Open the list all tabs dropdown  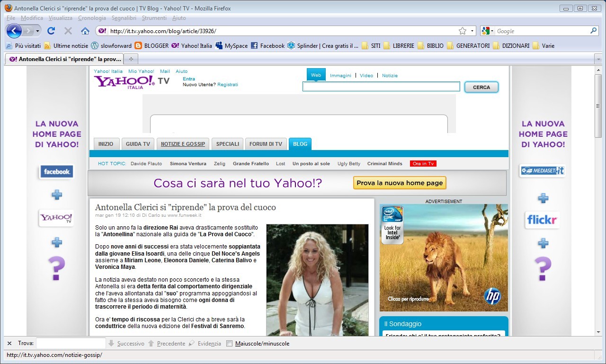598,59
